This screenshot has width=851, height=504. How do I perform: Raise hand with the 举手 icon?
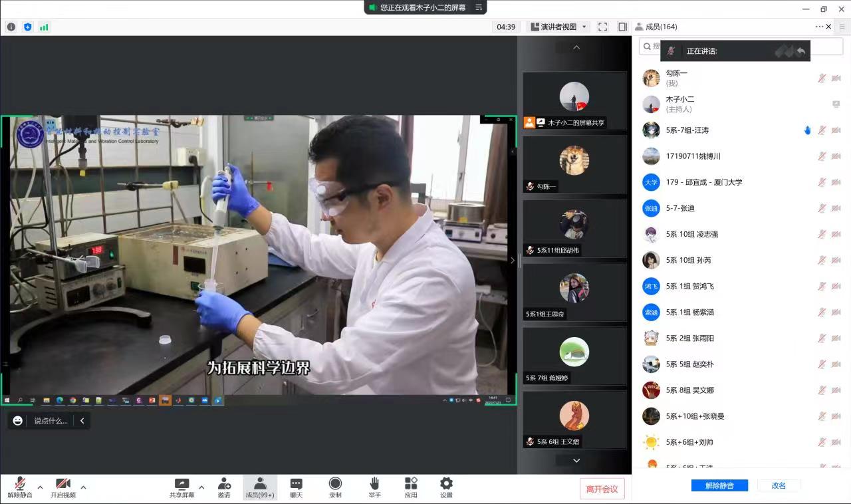coord(374,487)
